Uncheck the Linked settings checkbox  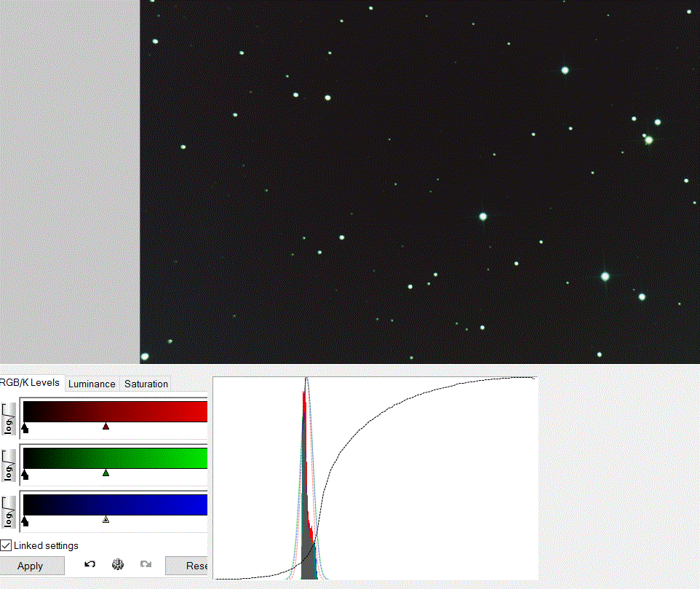tap(6, 545)
